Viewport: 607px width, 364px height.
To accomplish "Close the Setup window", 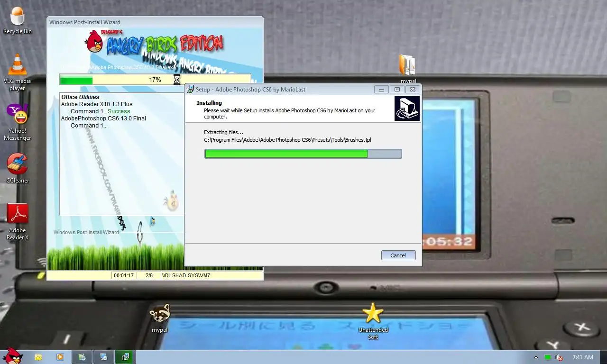I will pyautogui.click(x=413, y=89).
